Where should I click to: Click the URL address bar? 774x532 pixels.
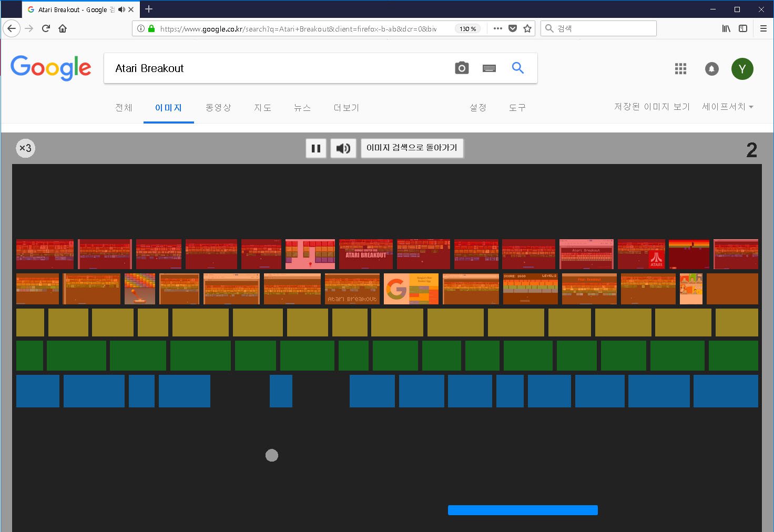pyautogui.click(x=298, y=29)
